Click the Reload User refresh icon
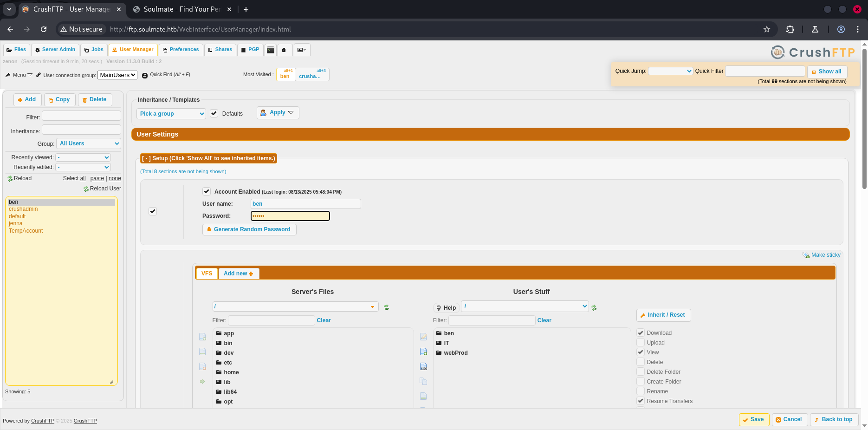Viewport: 868px width, 430px height. point(86,189)
